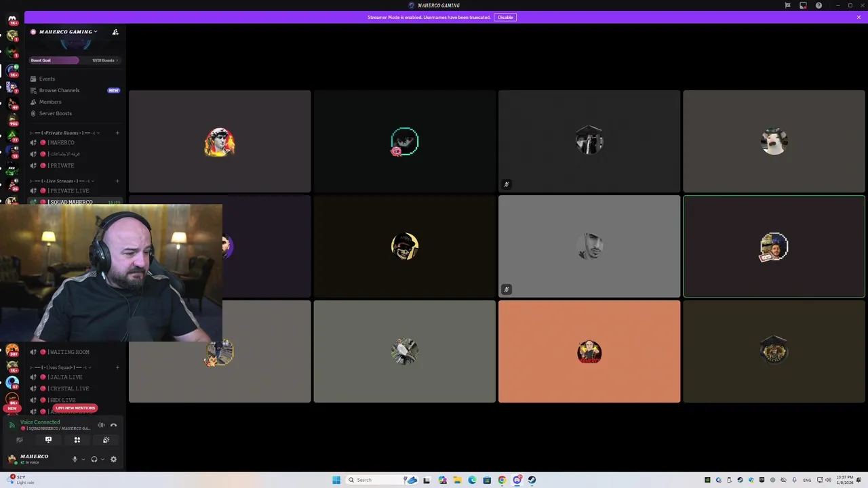Open Chrome from the Windows taskbar
This screenshot has height=488, width=868.
coord(502,480)
